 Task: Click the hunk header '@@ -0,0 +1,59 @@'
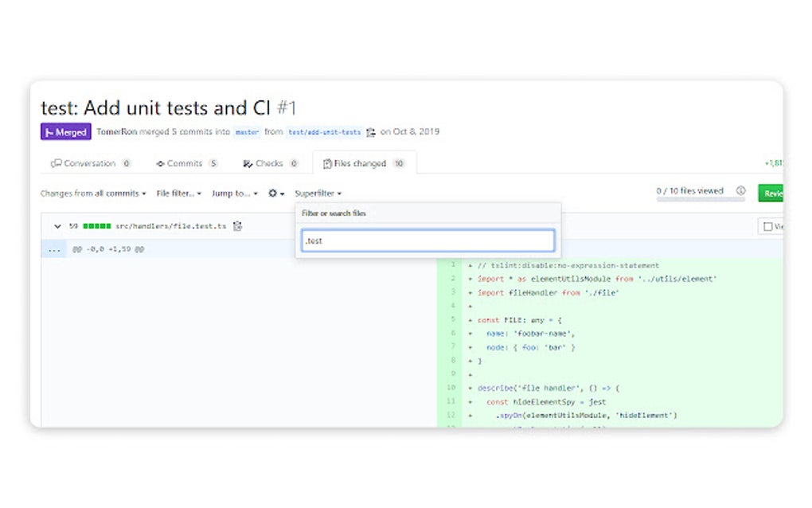coord(108,249)
